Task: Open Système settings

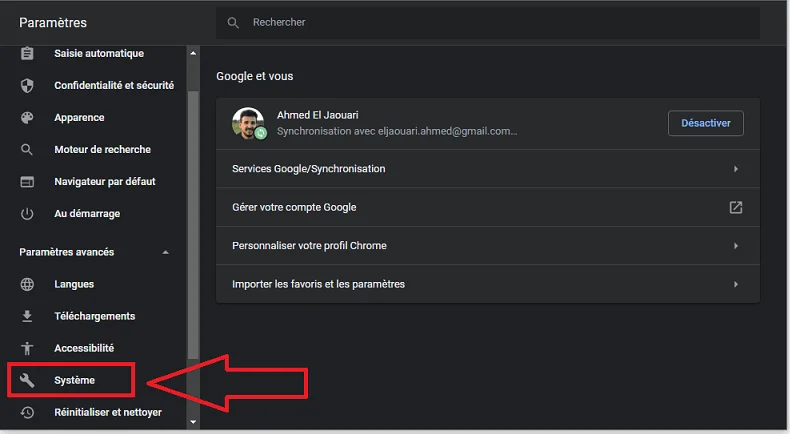Action: tap(74, 380)
